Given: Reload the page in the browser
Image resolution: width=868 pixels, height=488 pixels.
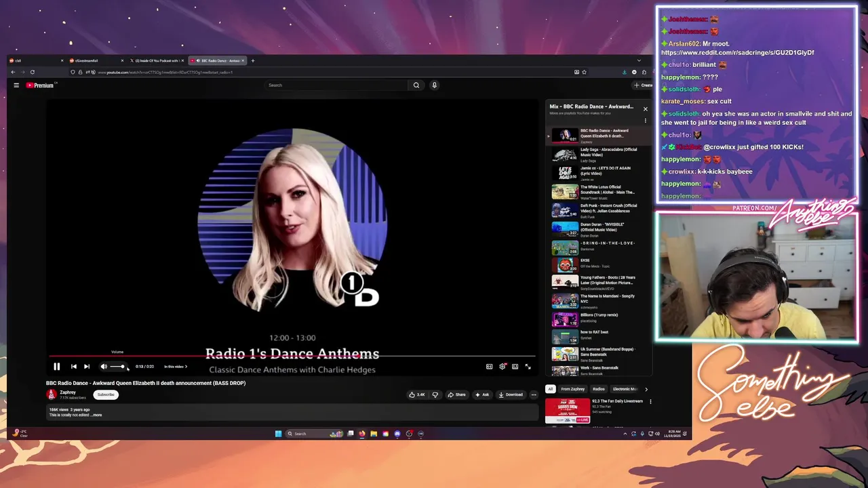Looking at the screenshot, I should pyautogui.click(x=32, y=72).
